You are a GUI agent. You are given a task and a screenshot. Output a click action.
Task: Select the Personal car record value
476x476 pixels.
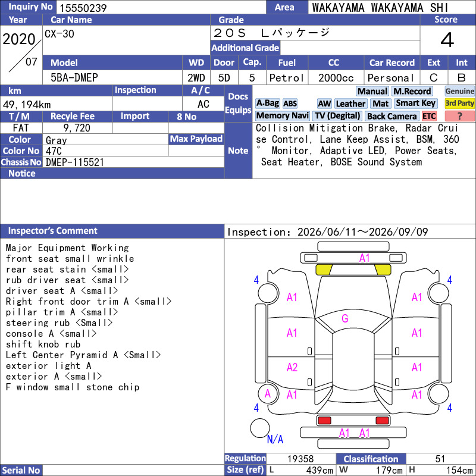(x=391, y=78)
